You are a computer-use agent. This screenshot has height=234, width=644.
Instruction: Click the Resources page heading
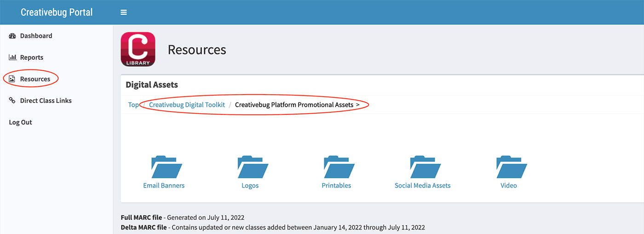click(x=197, y=50)
